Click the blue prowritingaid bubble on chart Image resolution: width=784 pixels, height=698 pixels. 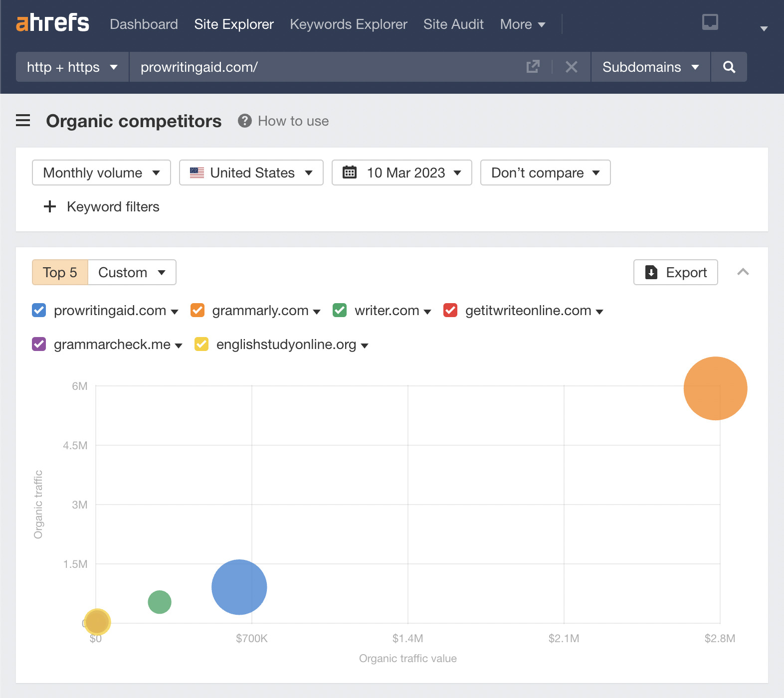pos(239,587)
